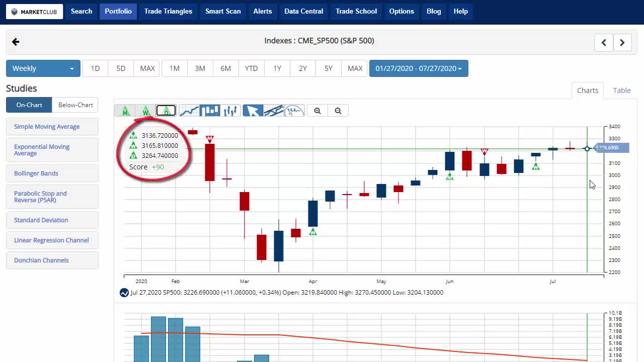This screenshot has height=362, width=644.
Task: Show next symbol with right chevron
Action: point(622,43)
